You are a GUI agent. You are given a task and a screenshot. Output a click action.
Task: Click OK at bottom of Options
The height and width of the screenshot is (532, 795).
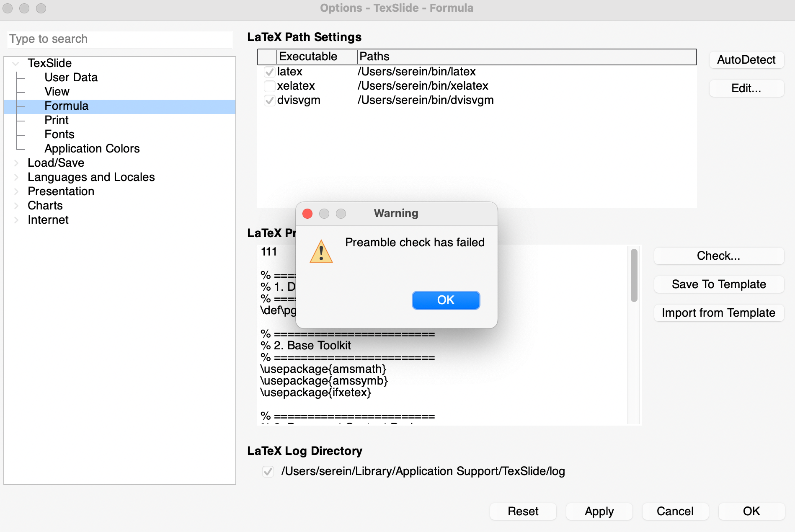coord(751,511)
